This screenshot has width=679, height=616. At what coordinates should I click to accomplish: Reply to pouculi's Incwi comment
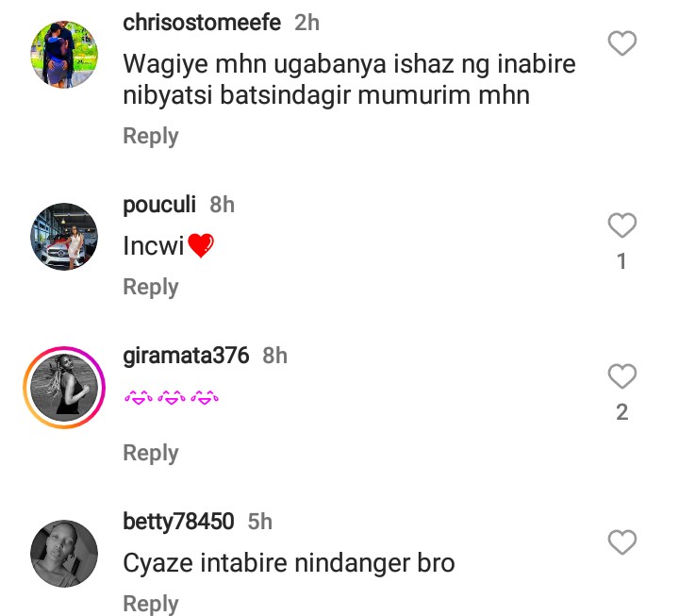151,287
